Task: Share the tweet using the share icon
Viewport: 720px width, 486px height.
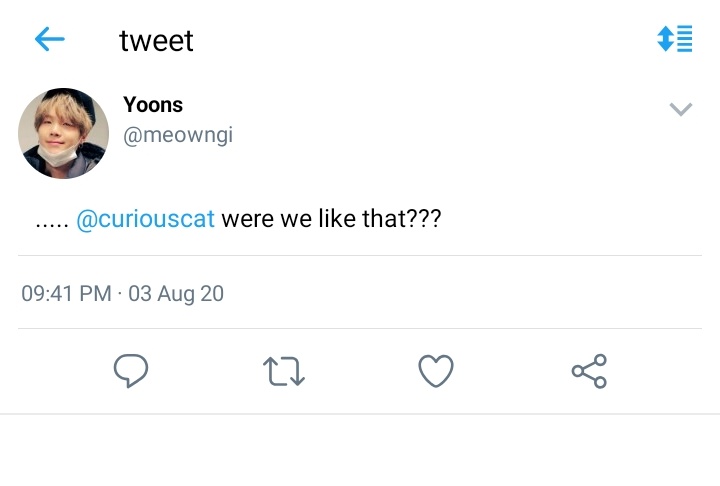Action: coord(589,371)
